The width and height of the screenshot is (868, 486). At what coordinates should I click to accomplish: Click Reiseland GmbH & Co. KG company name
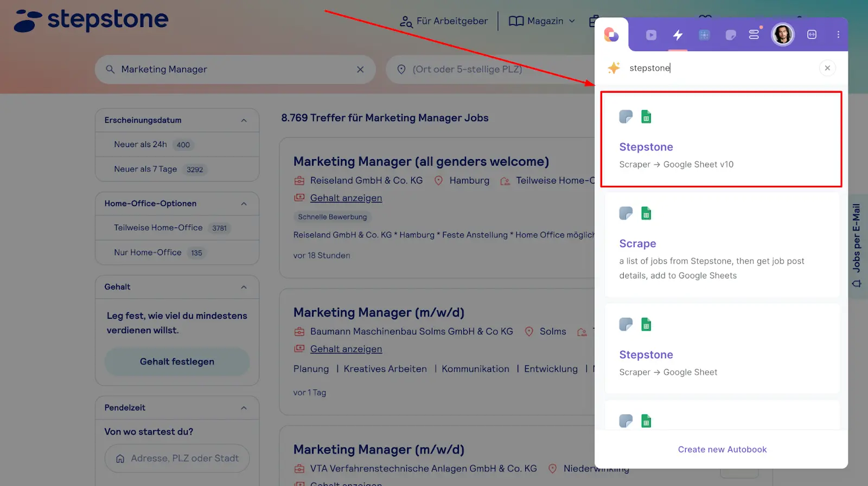[x=366, y=180]
